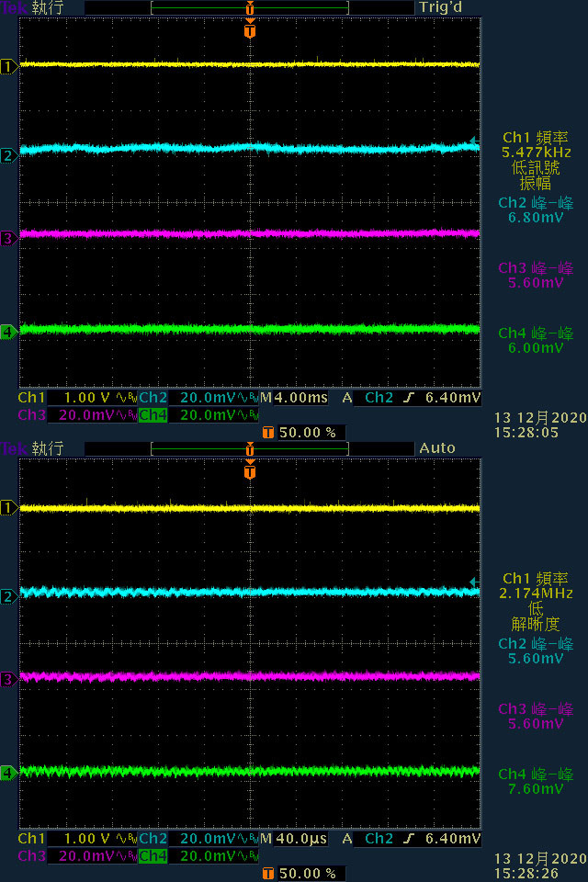The height and width of the screenshot is (882, 588).
Task: Click the Ch2 peak-to-peak 6.80mV measurement
Action: (x=536, y=210)
